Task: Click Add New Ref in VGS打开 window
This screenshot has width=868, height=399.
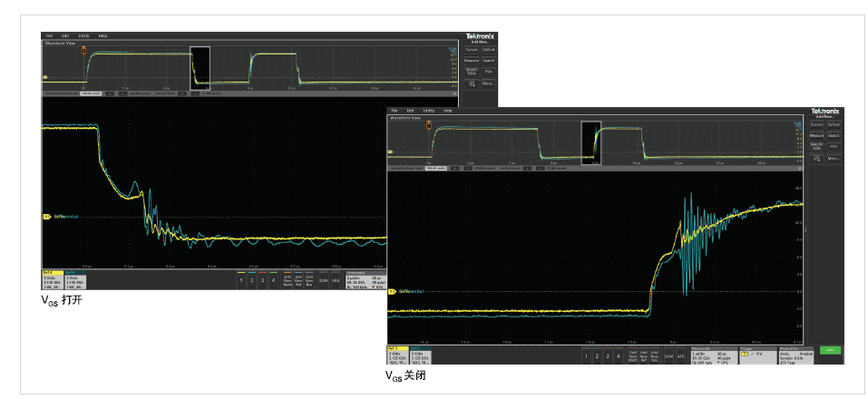Action: tap(298, 280)
